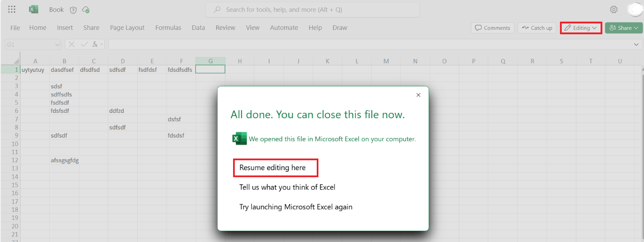Click the sensitivity shield icon near Book
The image size is (644, 242).
73,10
